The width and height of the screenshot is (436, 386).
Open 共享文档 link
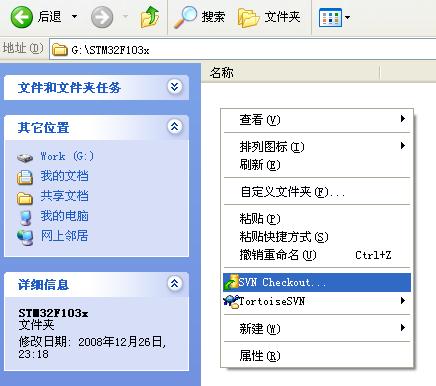pyautogui.click(x=64, y=196)
